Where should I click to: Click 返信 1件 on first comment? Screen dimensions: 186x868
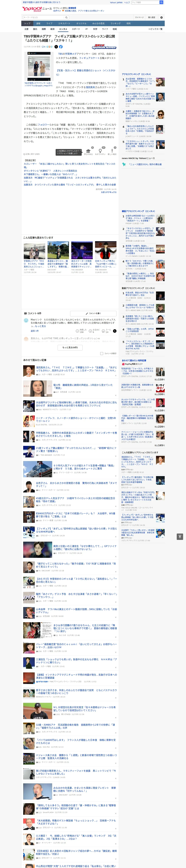[35, 331]
